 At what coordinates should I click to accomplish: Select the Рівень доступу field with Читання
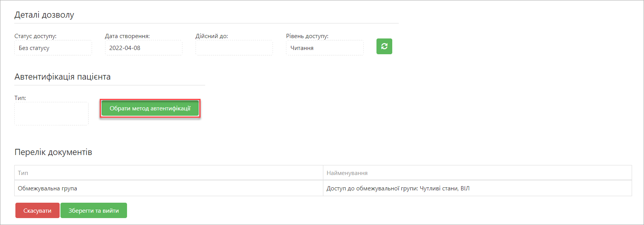point(325,48)
